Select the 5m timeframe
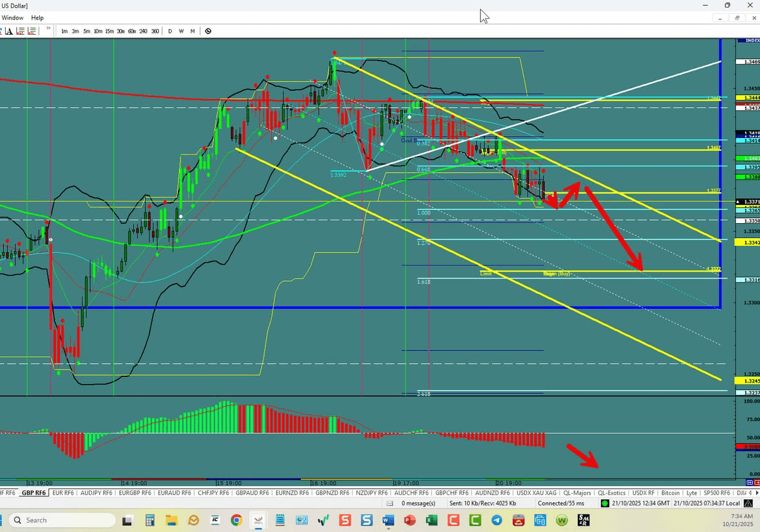The width and height of the screenshot is (760, 532). pyautogui.click(x=86, y=31)
